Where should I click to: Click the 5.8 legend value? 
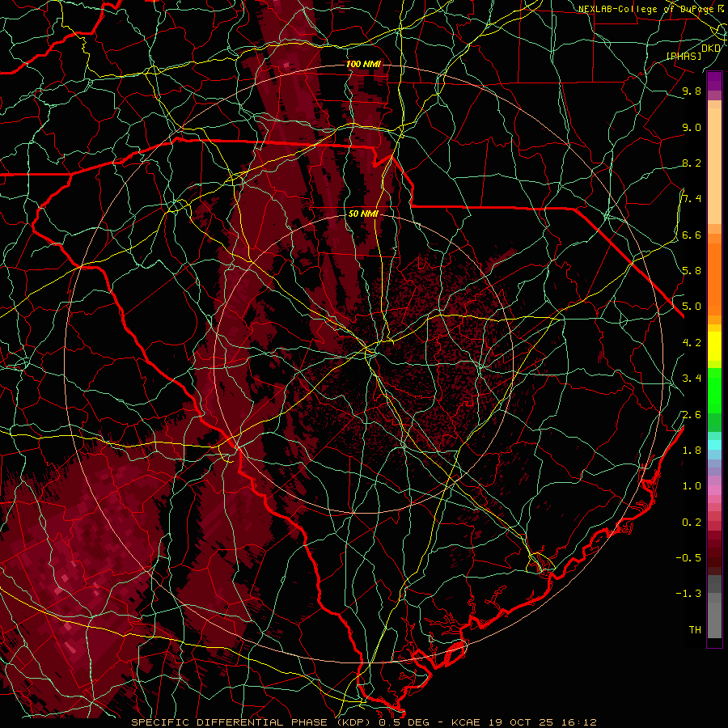[692, 270]
